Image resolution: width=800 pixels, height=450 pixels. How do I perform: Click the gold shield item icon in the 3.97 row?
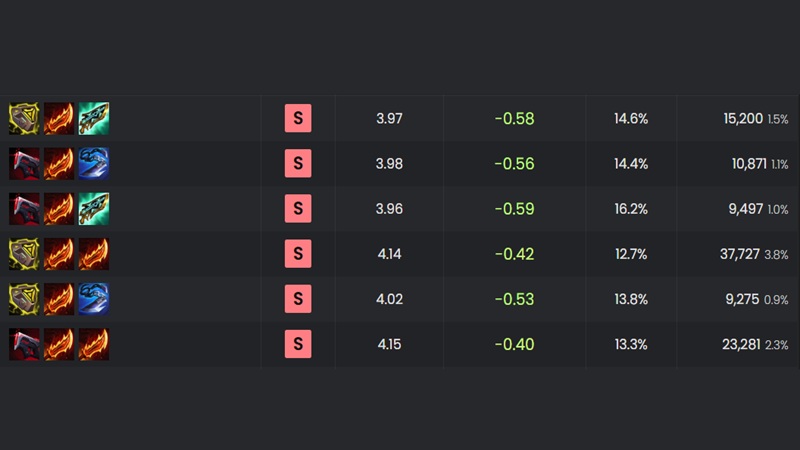click(24, 119)
